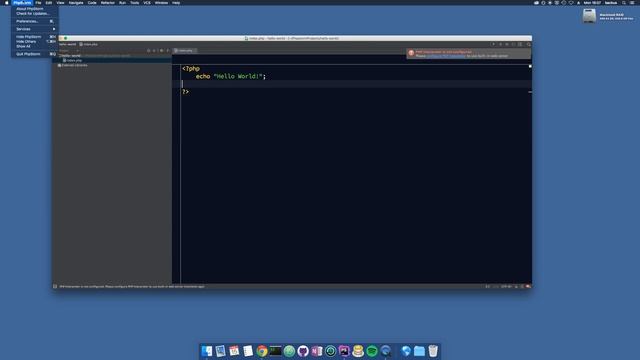This screenshot has height=360, width=640.
Task: Open the Project view dropdown
Action: 69,51
